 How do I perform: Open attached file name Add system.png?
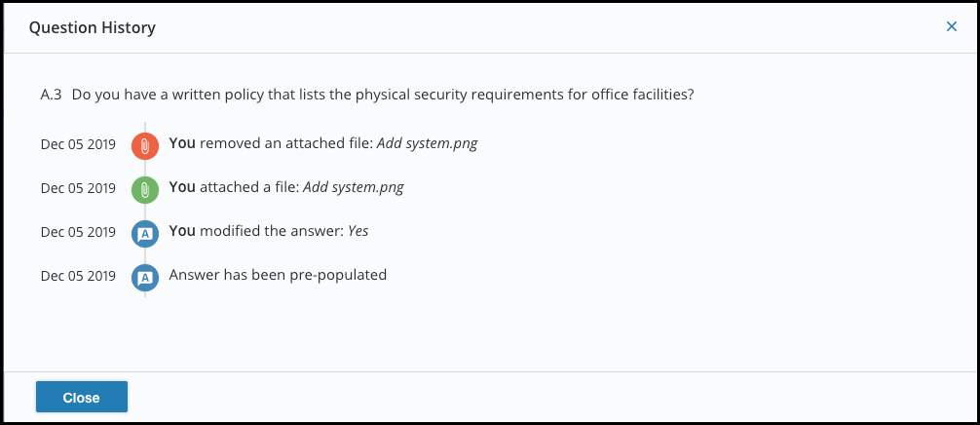(x=353, y=187)
